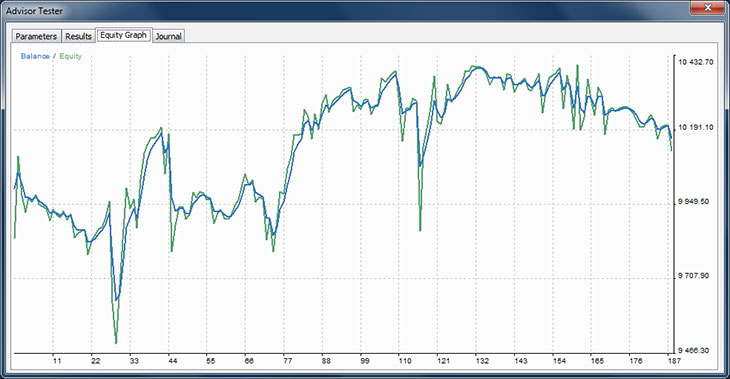The image size is (730, 379).
Task: Select trade marker 132 on the axis
Action: (x=482, y=361)
